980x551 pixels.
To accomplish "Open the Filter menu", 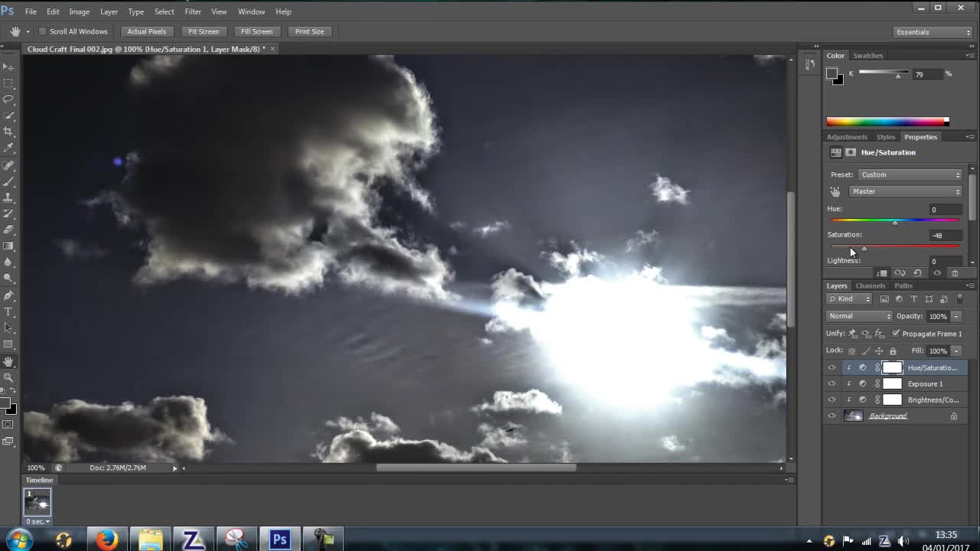I will (193, 11).
